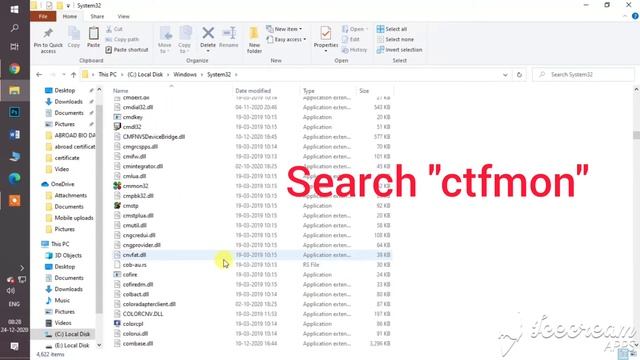The width and height of the screenshot is (640, 360).
Task: Expand Recent locations arrow near Back
Action: [64, 75]
